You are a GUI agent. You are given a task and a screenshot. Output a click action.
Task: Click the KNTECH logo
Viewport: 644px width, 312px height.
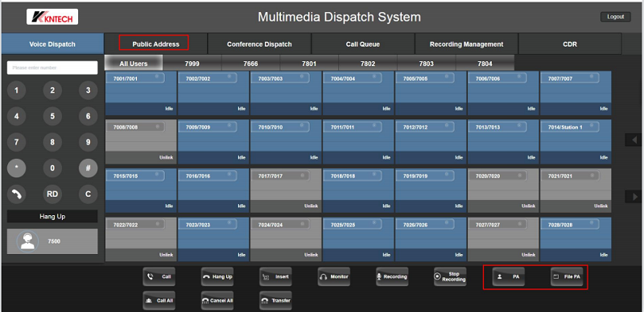click(x=52, y=17)
